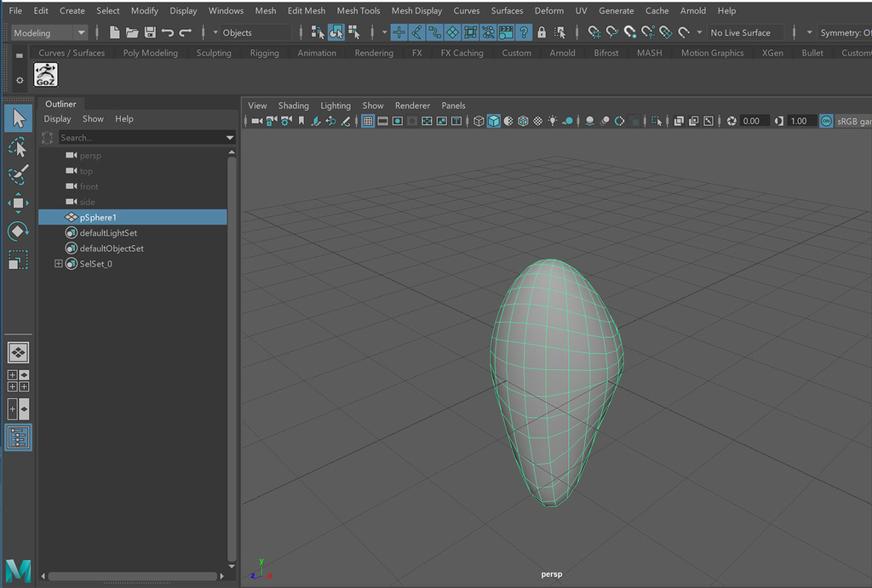This screenshot has width=872, height=588.
Task: Switch to Motion Graphics shelf tab
Action: pyautogui.click(x=712, y=53)
